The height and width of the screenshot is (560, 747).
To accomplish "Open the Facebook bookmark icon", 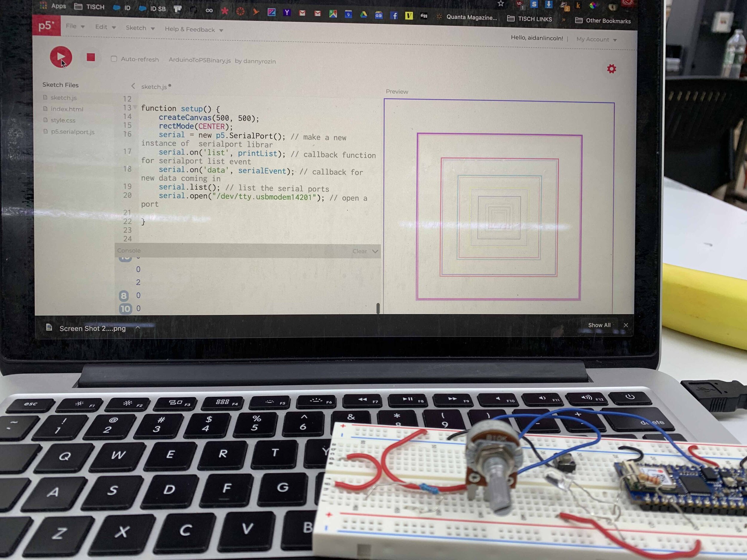I will [394, 16].
